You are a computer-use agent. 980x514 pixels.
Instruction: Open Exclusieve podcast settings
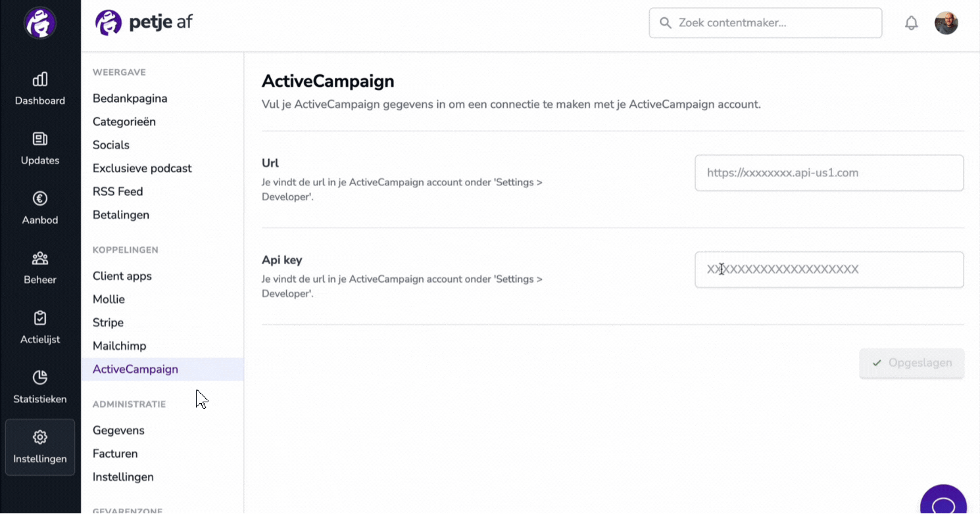(142, 168)
